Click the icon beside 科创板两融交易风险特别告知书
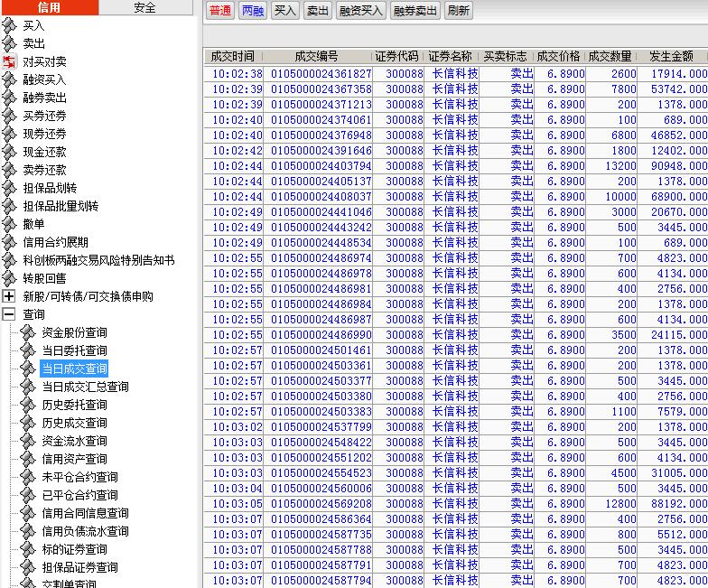This screenshot has width=708, height=588. [9, 260]
